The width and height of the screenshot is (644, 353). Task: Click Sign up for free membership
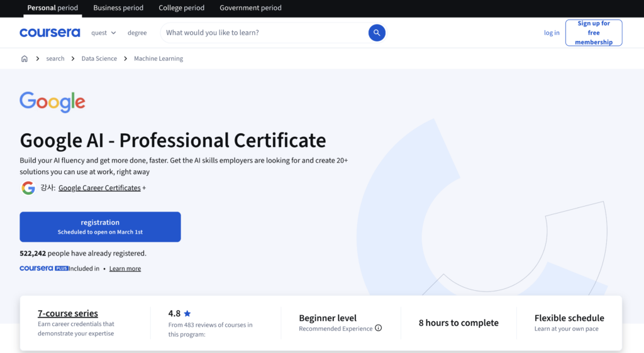pos(594,33)
